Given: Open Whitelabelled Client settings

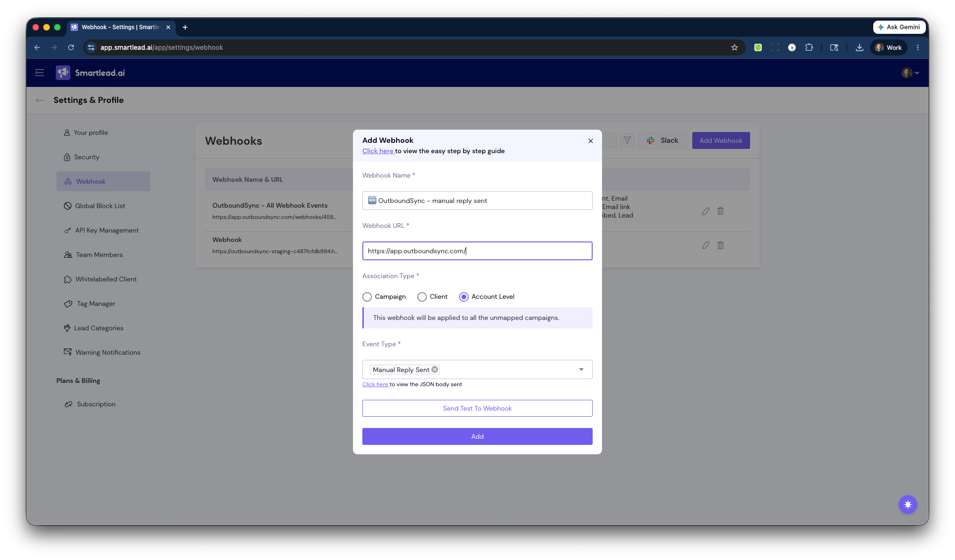Looking at the screenshot, I should coord(101,279).
